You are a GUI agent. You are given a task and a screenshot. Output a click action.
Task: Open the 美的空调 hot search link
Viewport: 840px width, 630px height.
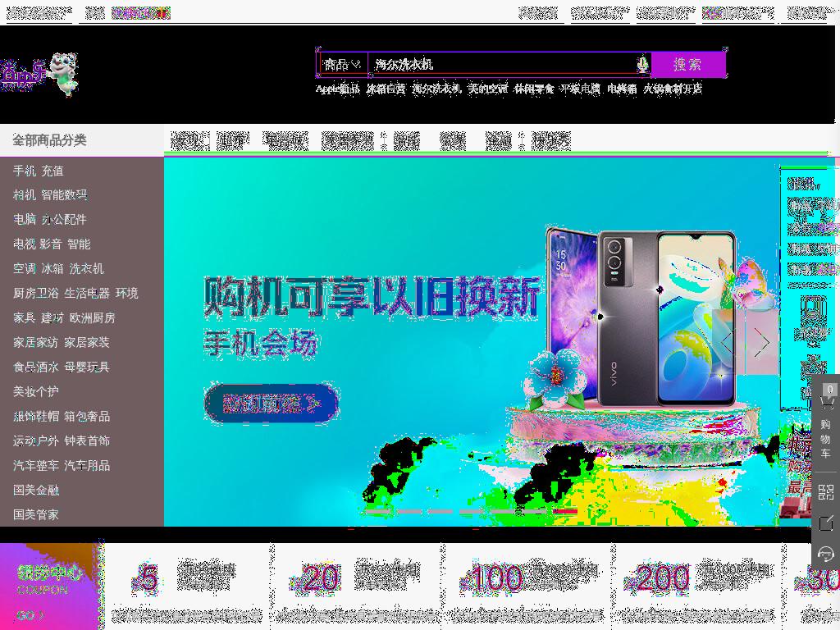[487, 89]
